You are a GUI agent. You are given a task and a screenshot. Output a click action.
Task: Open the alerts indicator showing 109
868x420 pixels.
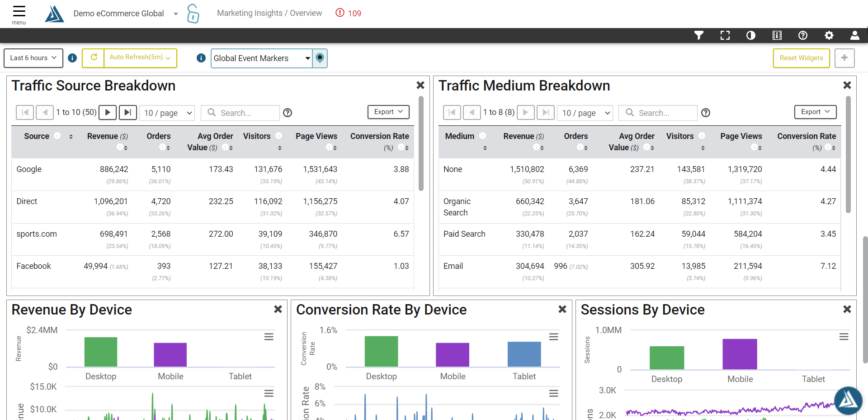(348, 13)
